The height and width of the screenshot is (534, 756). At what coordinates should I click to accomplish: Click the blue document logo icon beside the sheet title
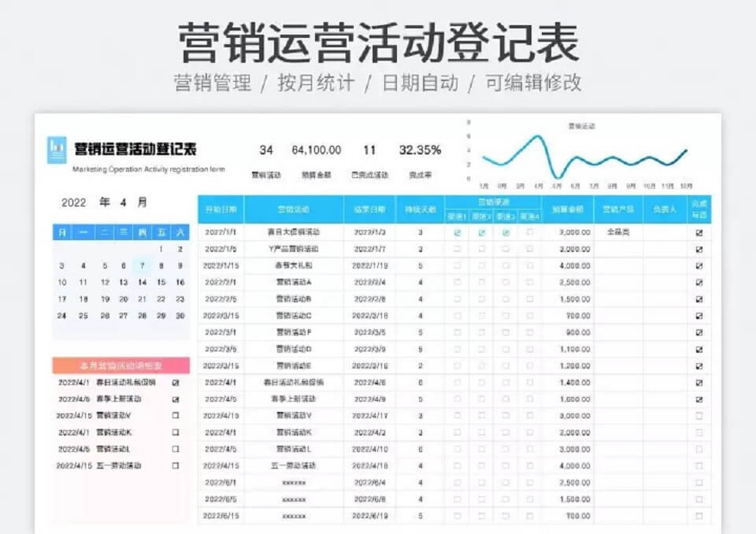tap(57, 150)
